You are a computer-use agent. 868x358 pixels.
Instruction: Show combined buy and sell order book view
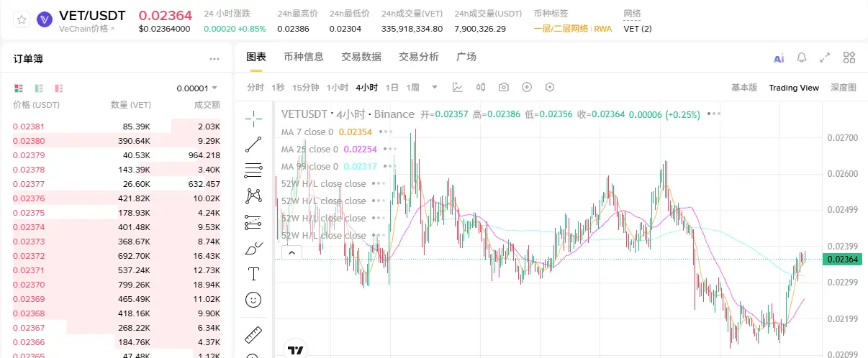pos(19,88)
